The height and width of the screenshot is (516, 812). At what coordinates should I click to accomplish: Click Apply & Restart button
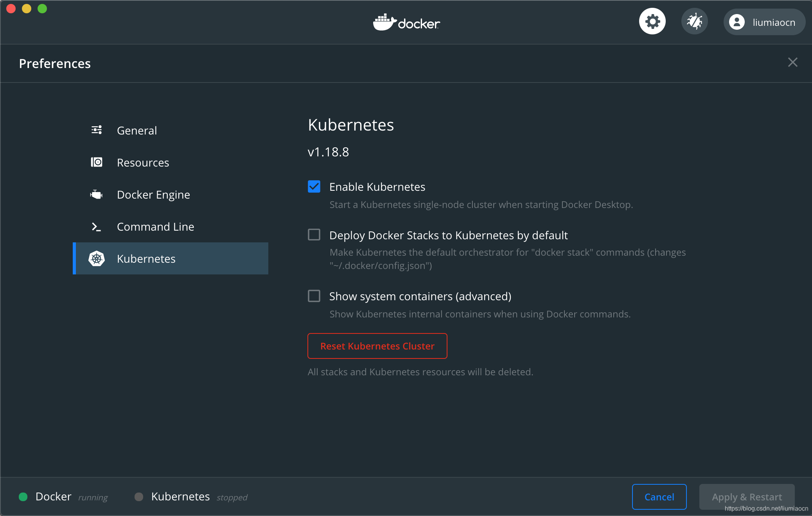pos(747,497)
